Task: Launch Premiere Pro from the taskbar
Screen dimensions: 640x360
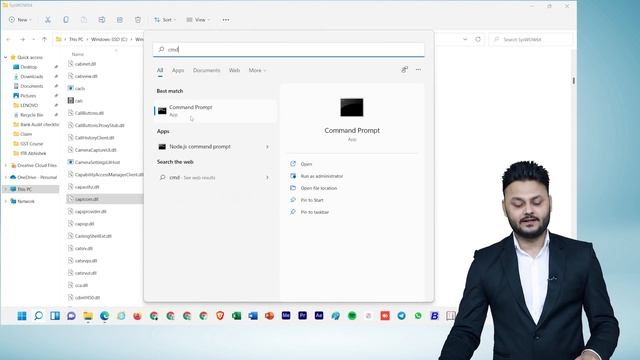Action: pyautogui.click(x=302, y=316)
